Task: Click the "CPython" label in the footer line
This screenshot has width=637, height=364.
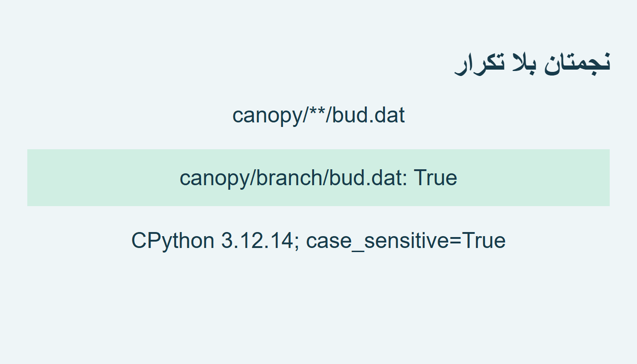Action: pos(172,240)
